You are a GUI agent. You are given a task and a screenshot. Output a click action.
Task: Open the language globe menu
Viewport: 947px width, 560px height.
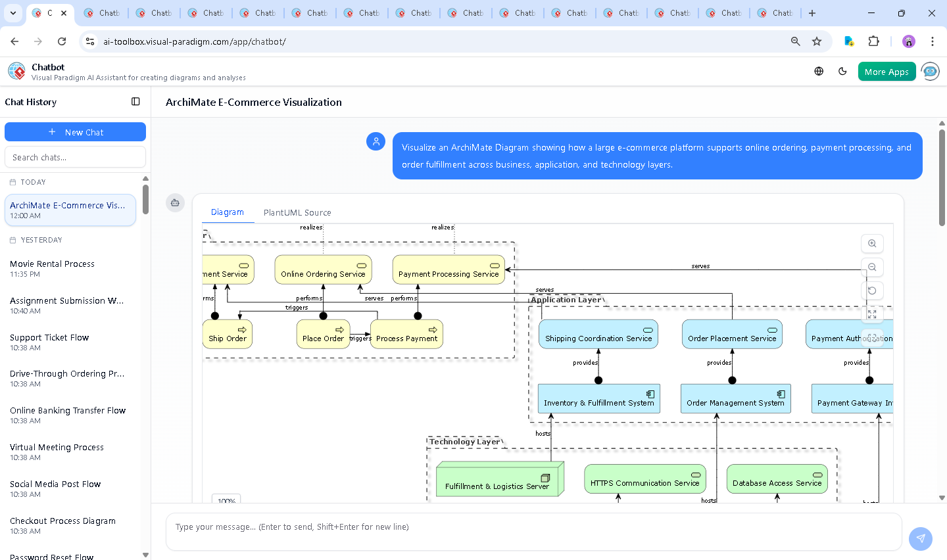click(x=819, y=72)
